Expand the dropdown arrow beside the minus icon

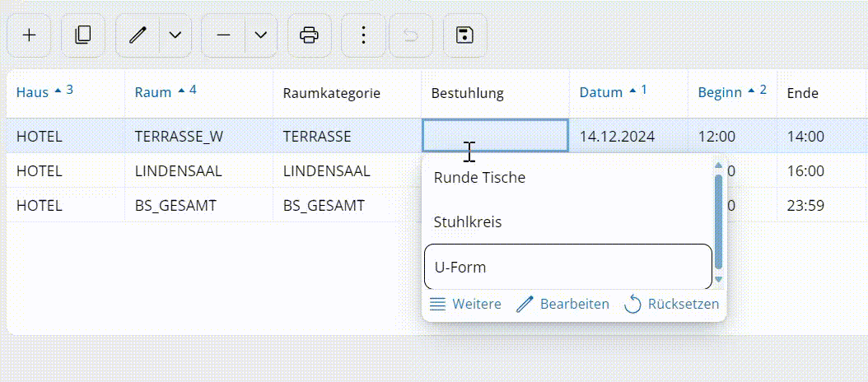coord(261,35)
